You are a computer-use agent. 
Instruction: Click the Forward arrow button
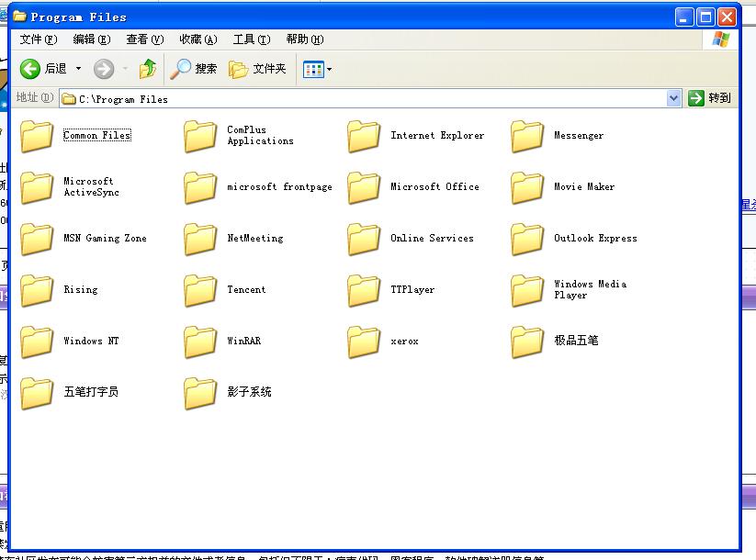click(x=104, y=69)
